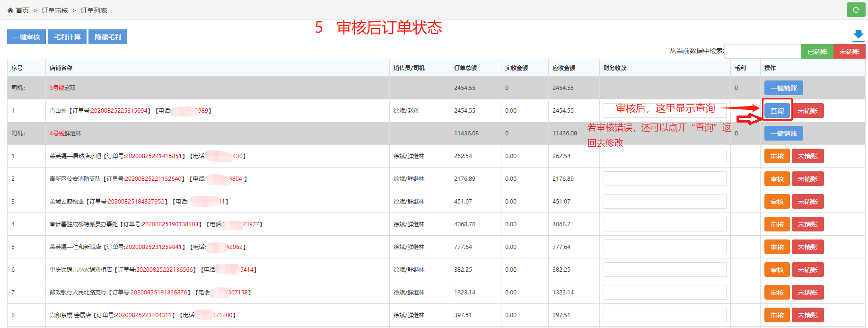Open 订单审核 breadcrumb link

click(x=54, y=10)
